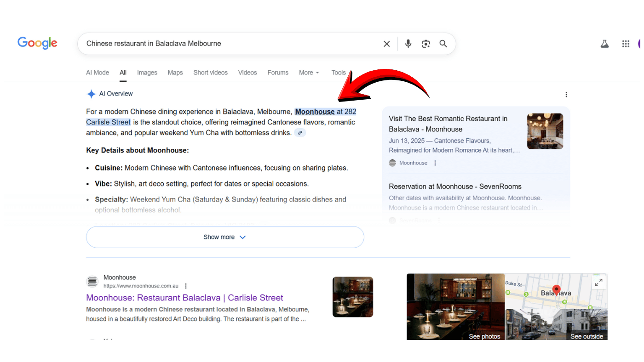644x362 pixels.
Task: Click the Google logo
Action: click(x=37, y=43)
